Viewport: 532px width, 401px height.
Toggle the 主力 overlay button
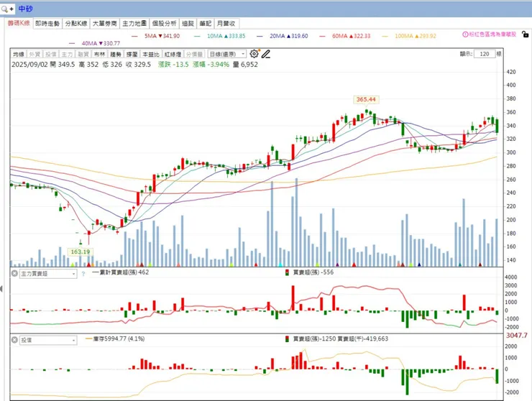click(67, 55)
